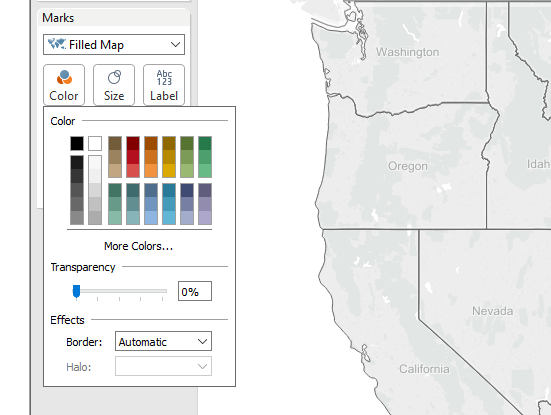Pick the black color swatch
This screenshot has width=551, height=415.
(77, 143)
